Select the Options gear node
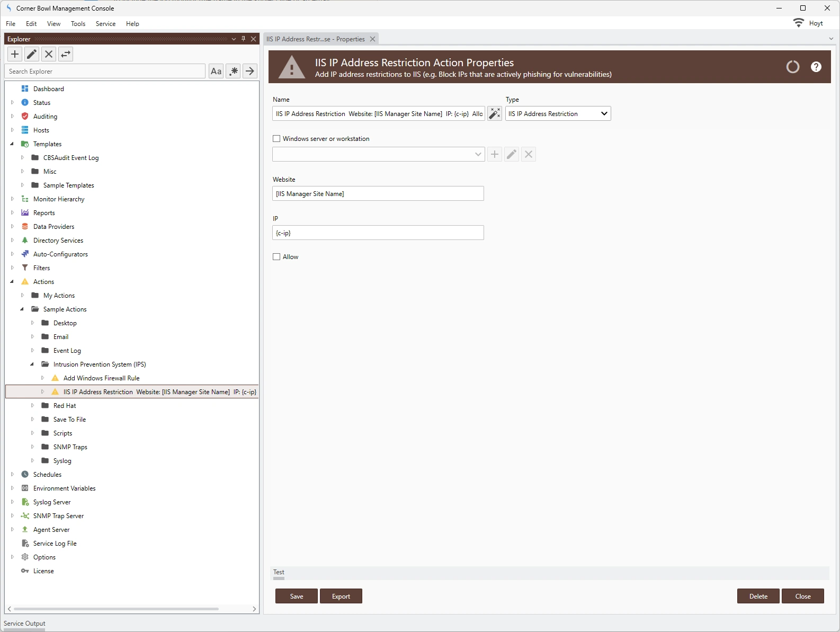Screen dimensions: 840x632 [x=44, y=557]
